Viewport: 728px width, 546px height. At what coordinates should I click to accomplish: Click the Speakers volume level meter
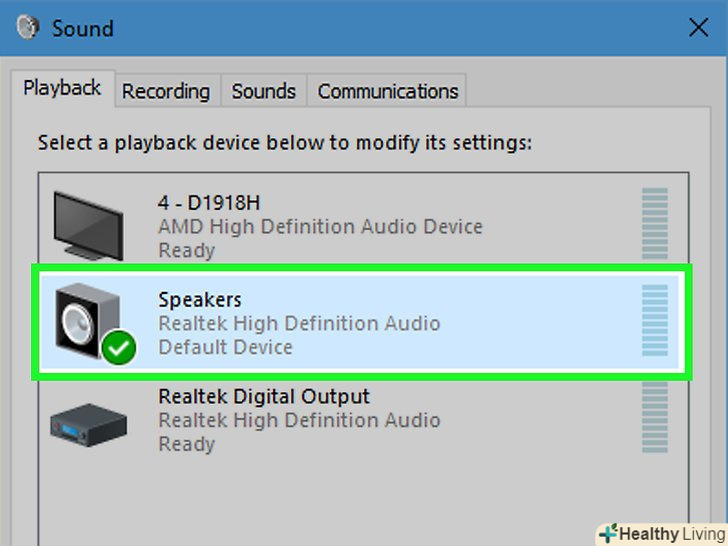coord(654,321)
